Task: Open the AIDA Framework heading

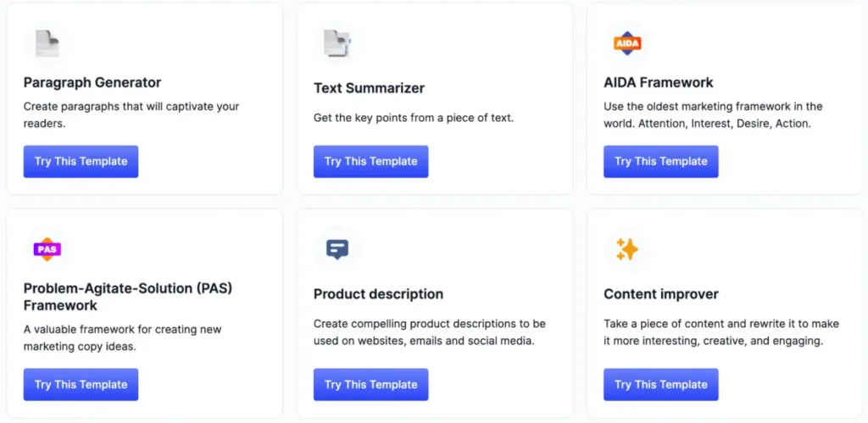Action: (x=659, y=82)
